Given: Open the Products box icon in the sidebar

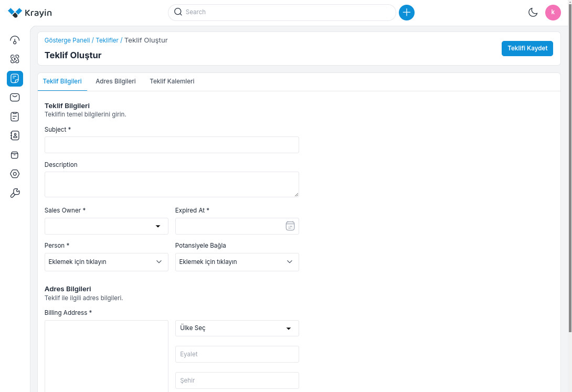Looking at the screenshot, I should coord(15,155).
